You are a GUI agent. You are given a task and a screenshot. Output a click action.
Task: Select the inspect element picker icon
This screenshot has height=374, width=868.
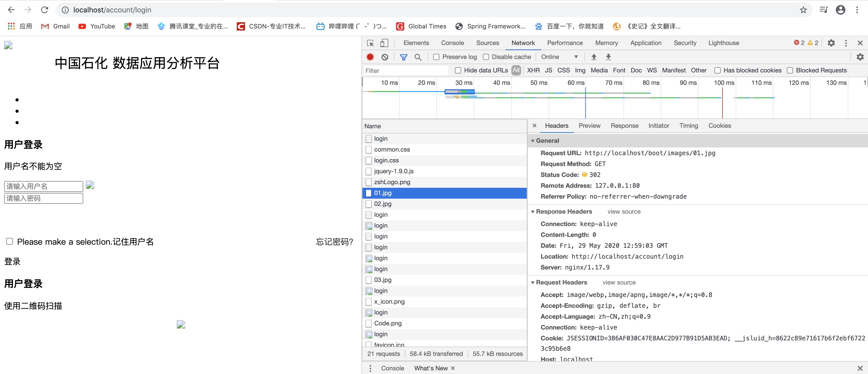[370, 43]
